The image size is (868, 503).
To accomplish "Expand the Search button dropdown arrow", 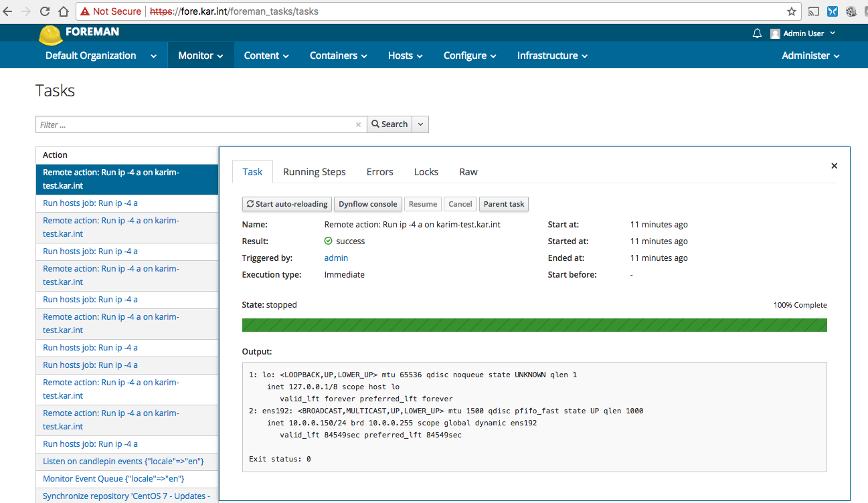I will [x=421, y=124].
